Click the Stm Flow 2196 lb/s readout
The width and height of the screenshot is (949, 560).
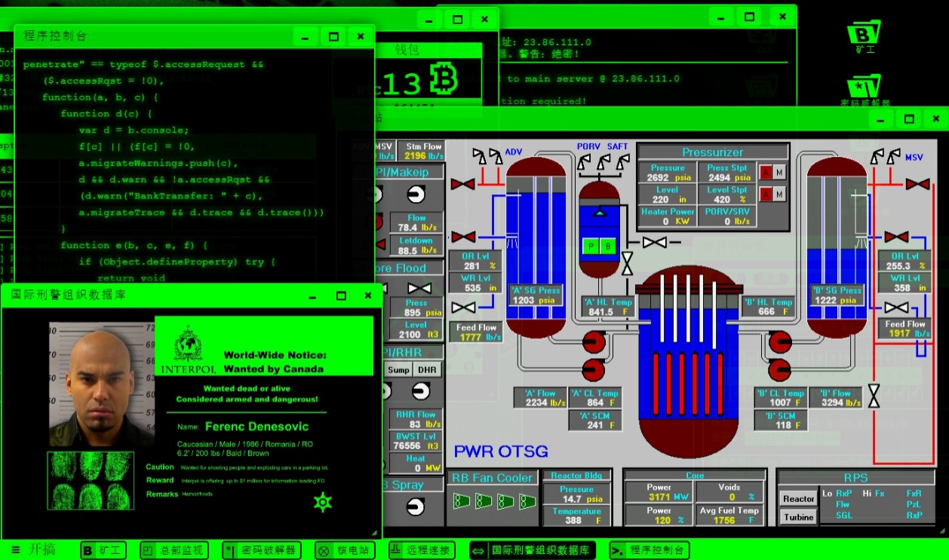(x=423, y=151)
